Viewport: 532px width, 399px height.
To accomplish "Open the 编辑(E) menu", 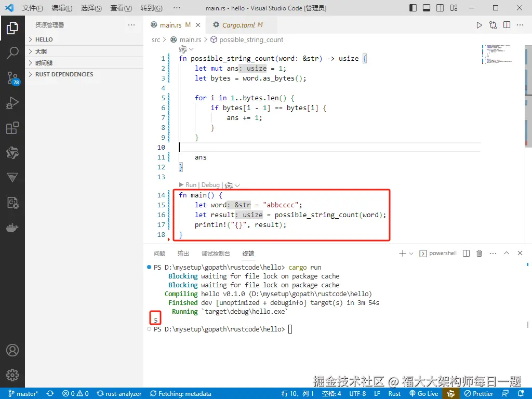I will click(x=62, y=8).
